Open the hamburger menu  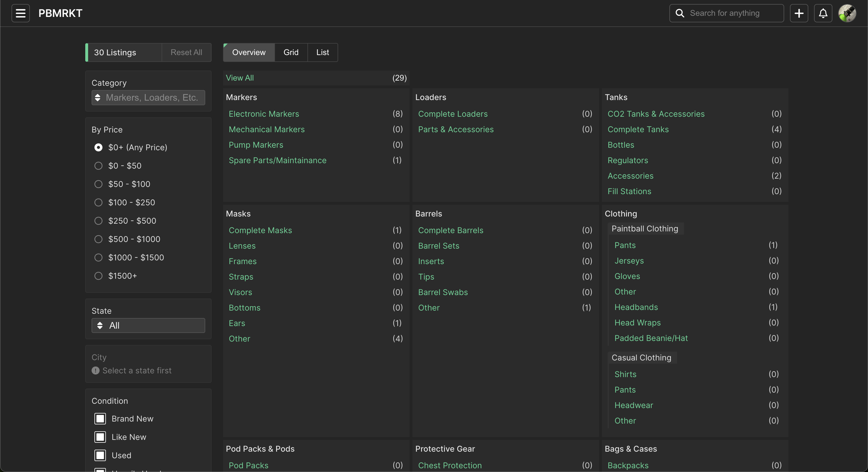(x=21, y=13)
